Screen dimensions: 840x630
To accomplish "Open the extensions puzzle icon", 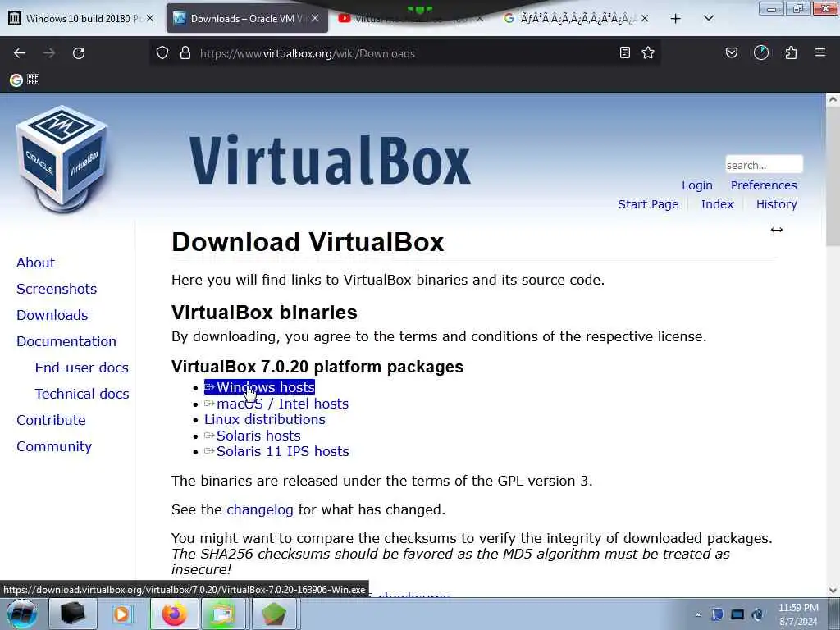I will 791,52.
